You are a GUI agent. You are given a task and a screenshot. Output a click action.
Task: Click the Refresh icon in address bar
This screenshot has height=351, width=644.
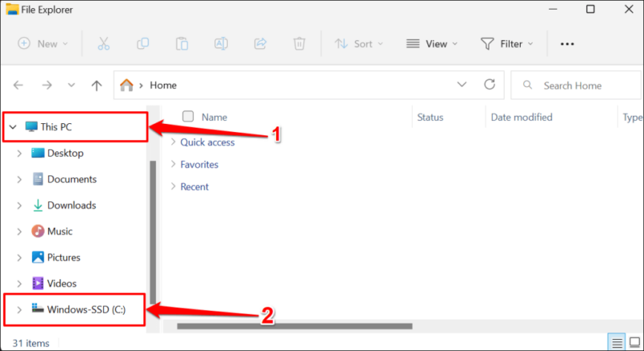coord(489,85)
